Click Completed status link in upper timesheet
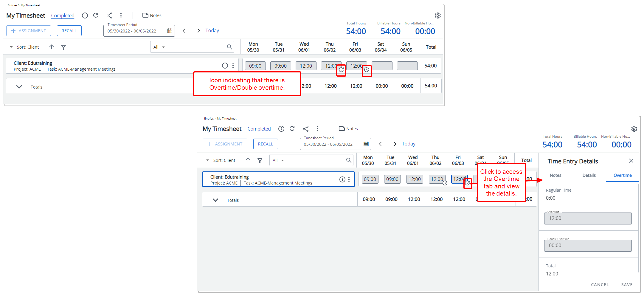The width and height of the screenshot is (644, 296). click(63, 16)
